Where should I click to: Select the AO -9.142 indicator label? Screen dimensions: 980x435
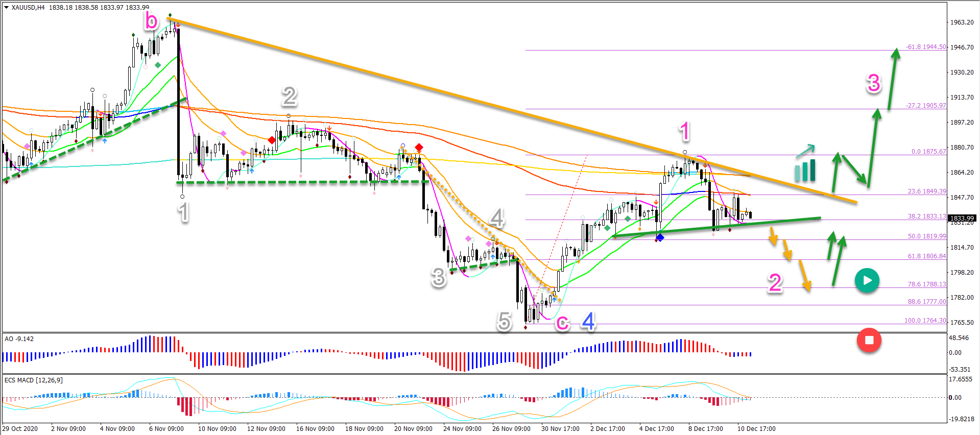[x=19, y=339]
